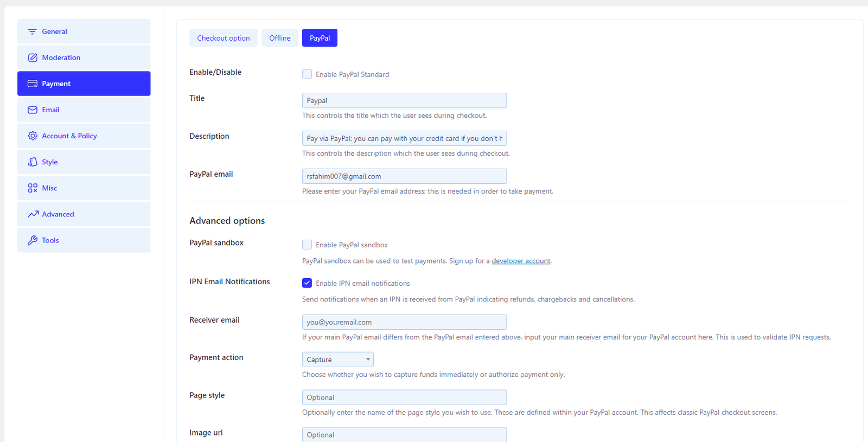Click the Payment credit card icon
The height and width of the screenshot is (442, 868).
[x=33, y=84]
